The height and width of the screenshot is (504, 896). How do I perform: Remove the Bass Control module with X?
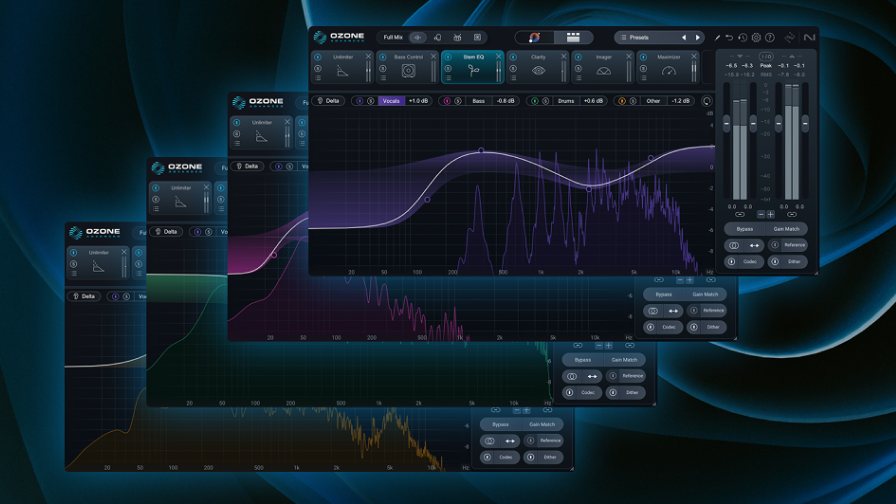(x=434, y=57)
